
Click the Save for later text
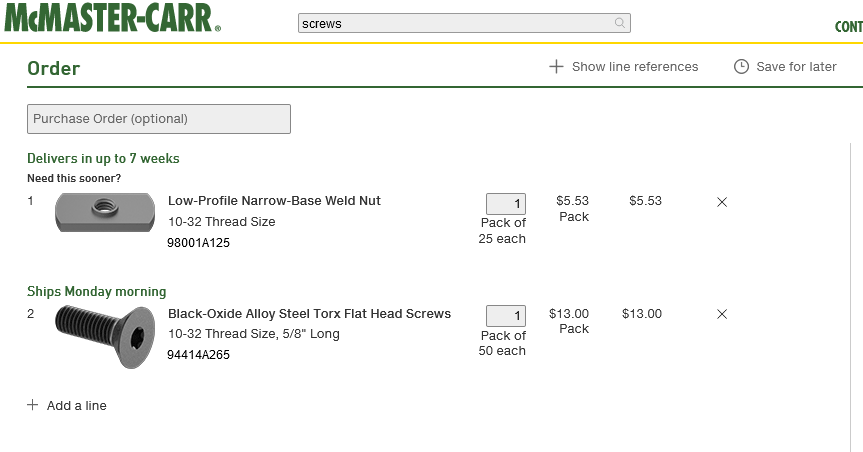coord(796,67)
